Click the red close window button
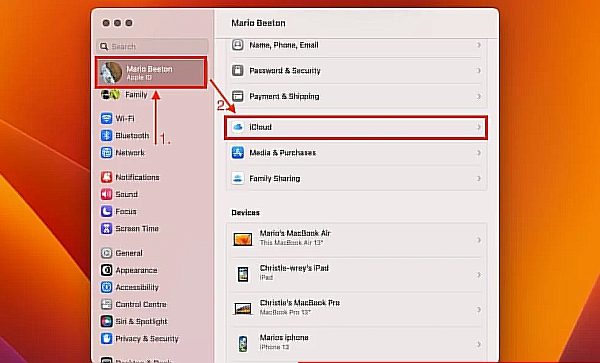Image resolution: width=600 pixels, height=363 pixels. click(x=106, y=23)
